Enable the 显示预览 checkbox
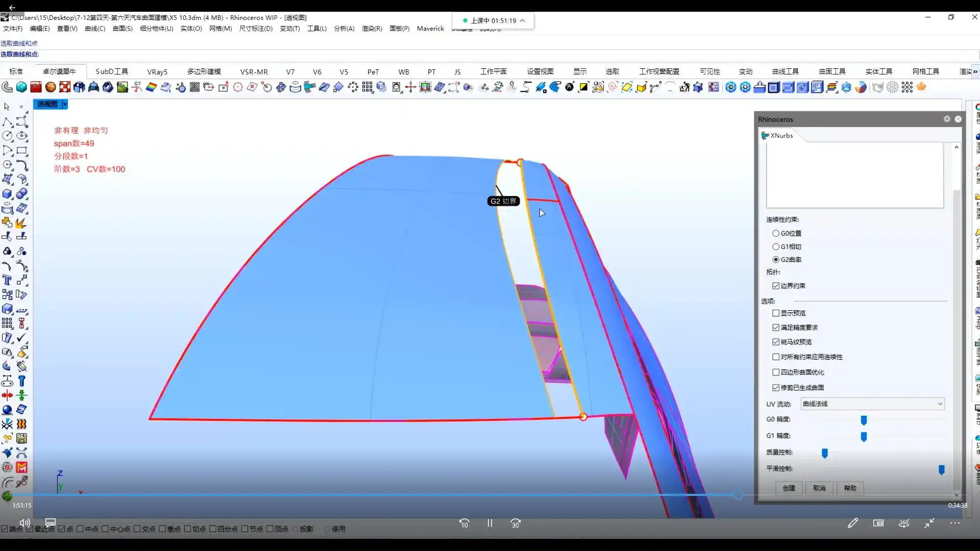 coord(776,313)
